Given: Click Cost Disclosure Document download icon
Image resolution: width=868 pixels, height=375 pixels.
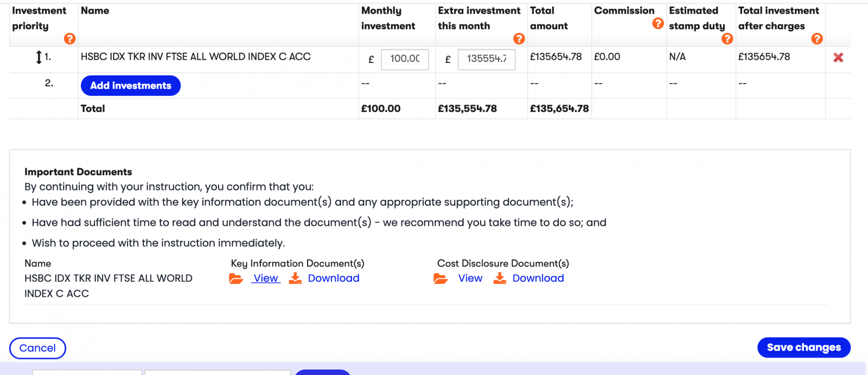Looking at the screenshot, I should tap(500, 278).
